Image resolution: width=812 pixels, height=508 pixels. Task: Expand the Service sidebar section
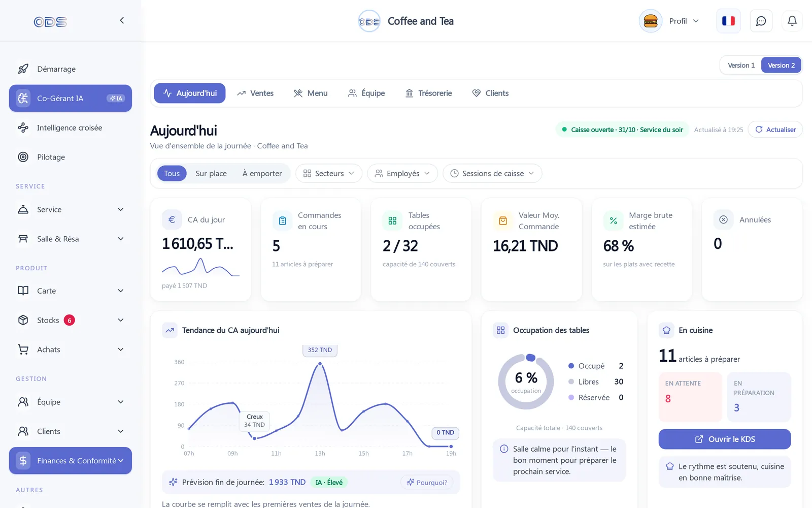(71, 209)
